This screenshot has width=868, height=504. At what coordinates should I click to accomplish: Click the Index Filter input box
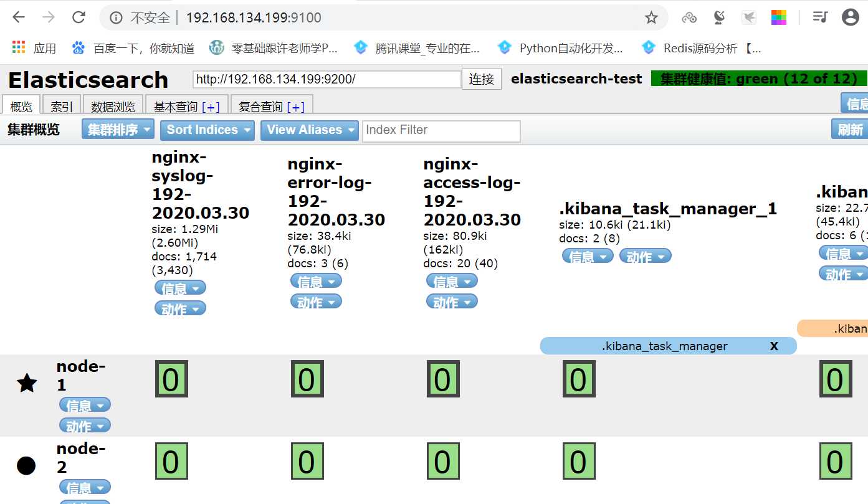click(x=441, y=131)
